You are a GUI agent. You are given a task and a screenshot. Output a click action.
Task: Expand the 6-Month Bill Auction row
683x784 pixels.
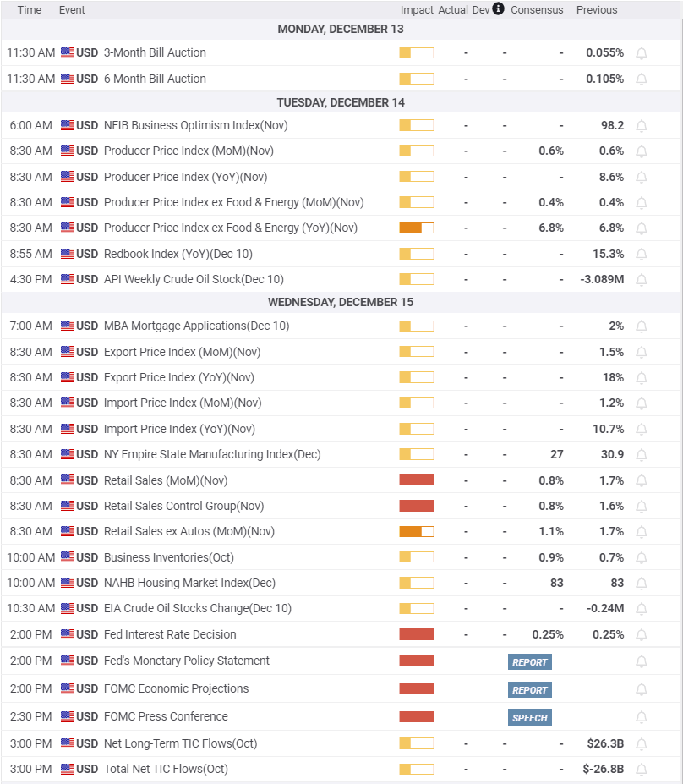(x=155, y=79)
